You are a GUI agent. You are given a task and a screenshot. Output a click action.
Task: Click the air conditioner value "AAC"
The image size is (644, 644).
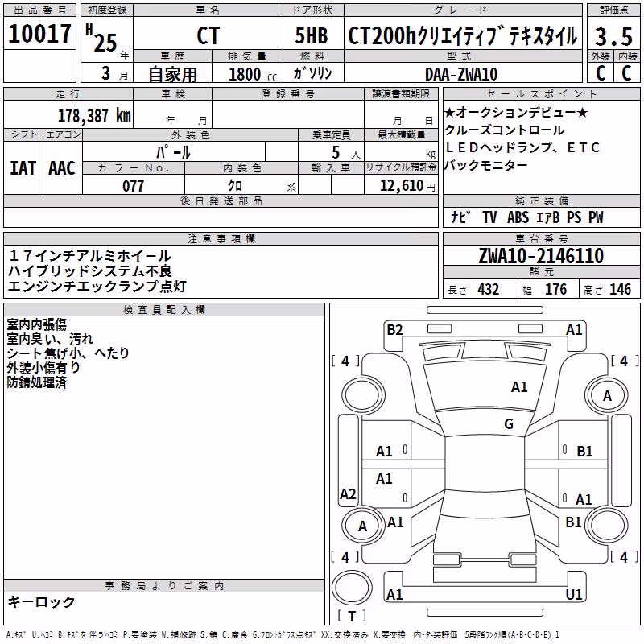[62, 168]
